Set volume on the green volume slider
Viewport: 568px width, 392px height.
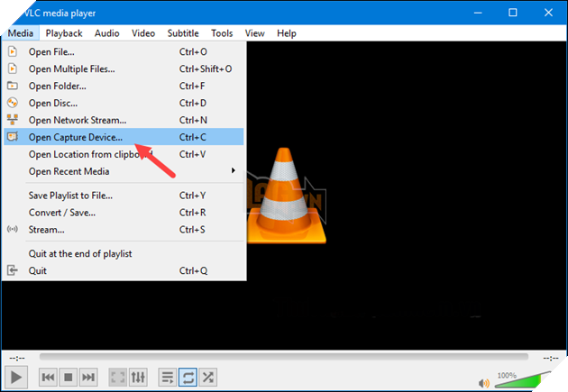[x=523, y=380]
